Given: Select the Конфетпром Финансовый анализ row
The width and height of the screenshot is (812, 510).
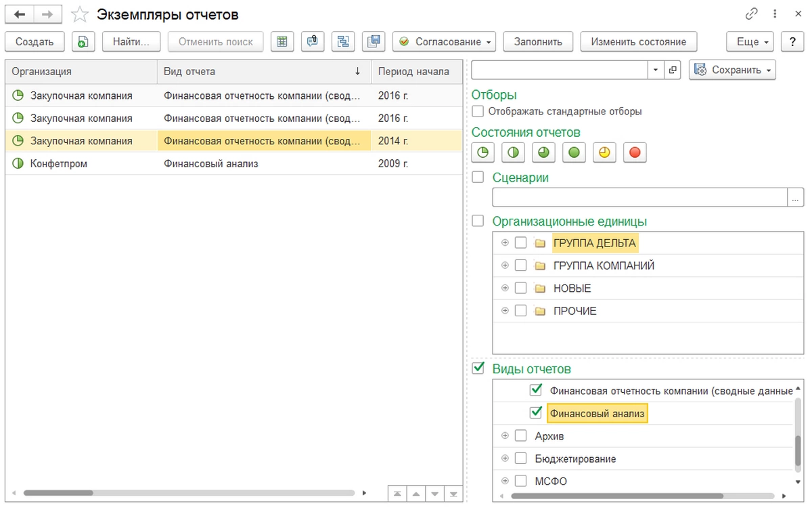Looking at the screenshot, I should click(x=234, y=163).
